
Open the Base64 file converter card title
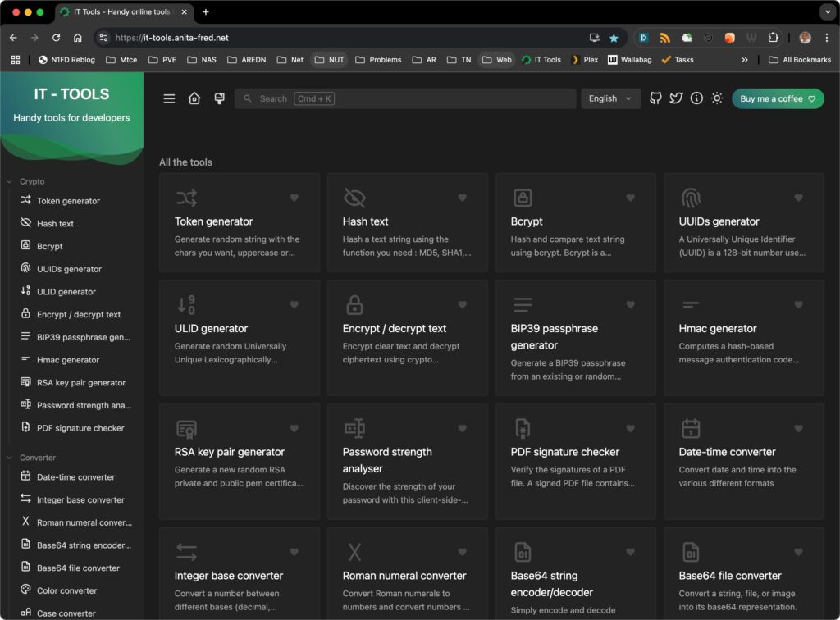tap(730, 576)
